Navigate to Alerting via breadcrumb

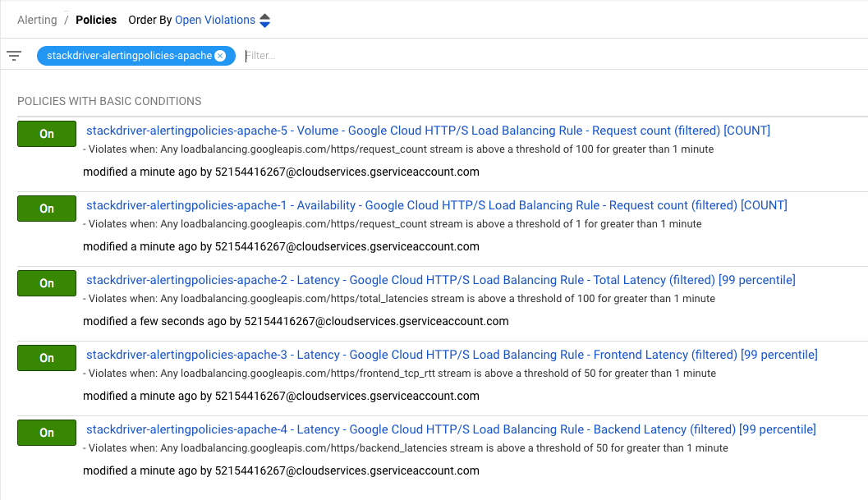(37, 19)
